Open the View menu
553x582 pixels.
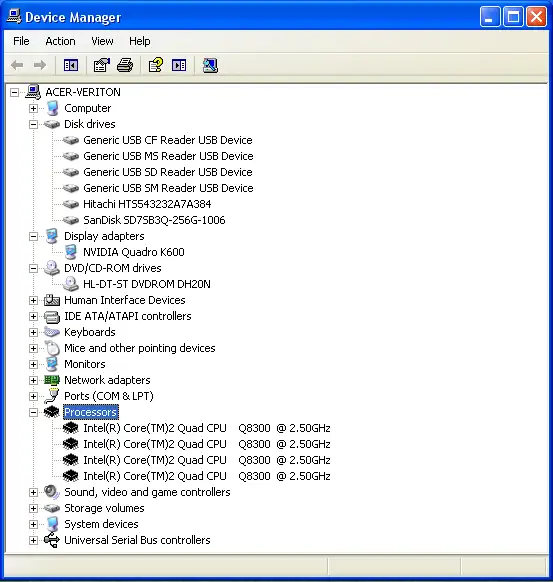tap(102, 41)
